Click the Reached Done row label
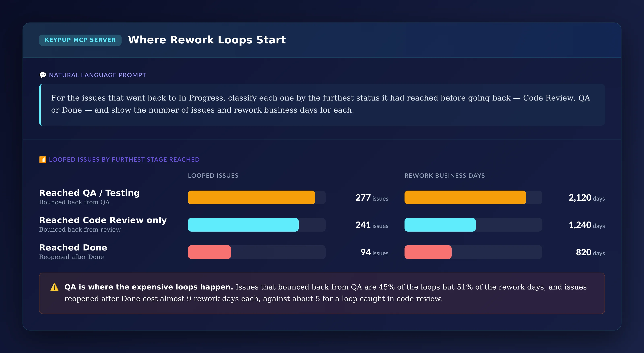This screenshot has width=644, height=353. pyautogui.click(x=73, y=247)
